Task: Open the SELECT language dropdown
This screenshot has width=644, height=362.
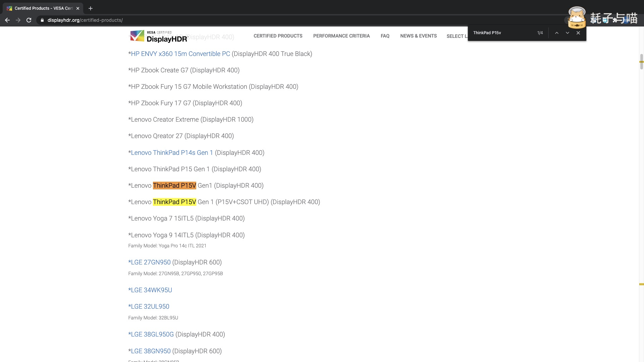Action: [457, 36]
